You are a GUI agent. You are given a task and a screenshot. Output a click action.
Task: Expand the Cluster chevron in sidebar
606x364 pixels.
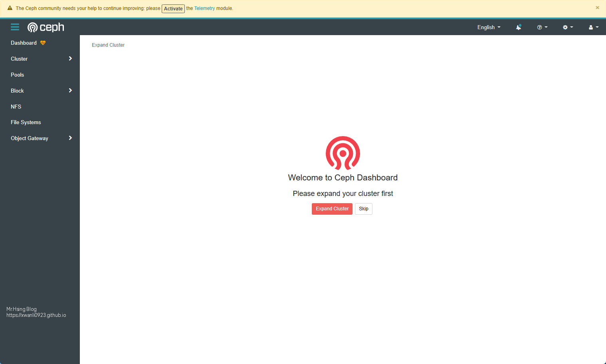tap(70, 59)
